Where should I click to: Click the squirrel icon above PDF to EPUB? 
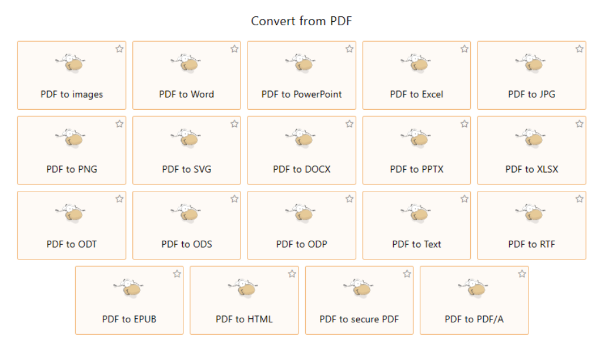click(x=129, y=288)
